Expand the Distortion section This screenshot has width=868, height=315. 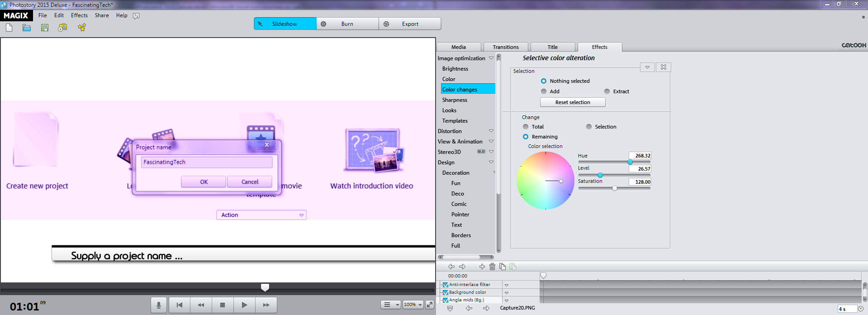point(491,131)
